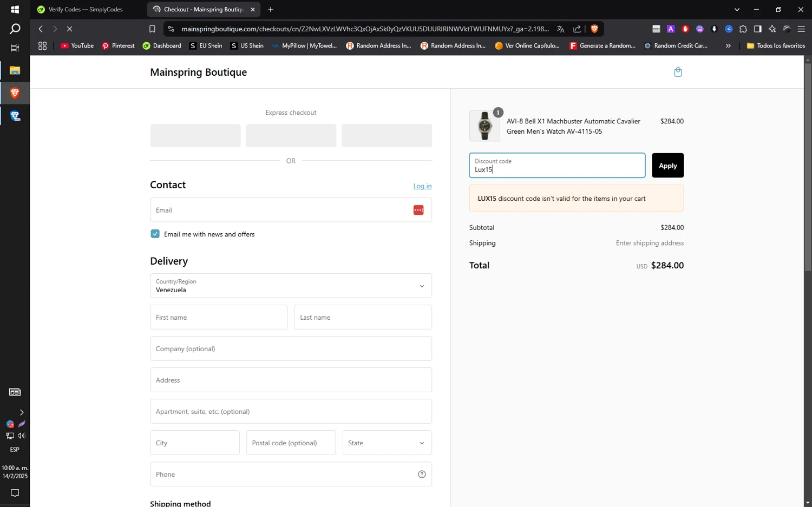Open the browser extensions puzzle icon
The height and width of the screenshot is (507, 812).
click(x=743, y=29)
